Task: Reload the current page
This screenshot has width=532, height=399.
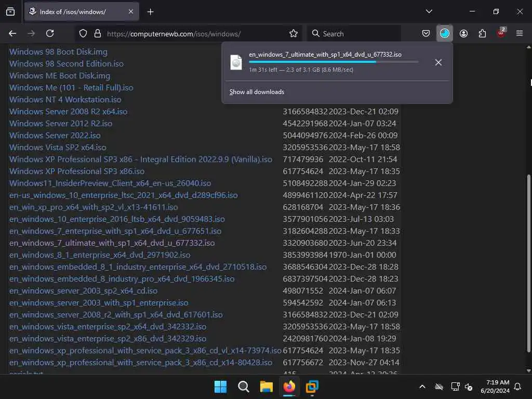Action: [50, 33]
